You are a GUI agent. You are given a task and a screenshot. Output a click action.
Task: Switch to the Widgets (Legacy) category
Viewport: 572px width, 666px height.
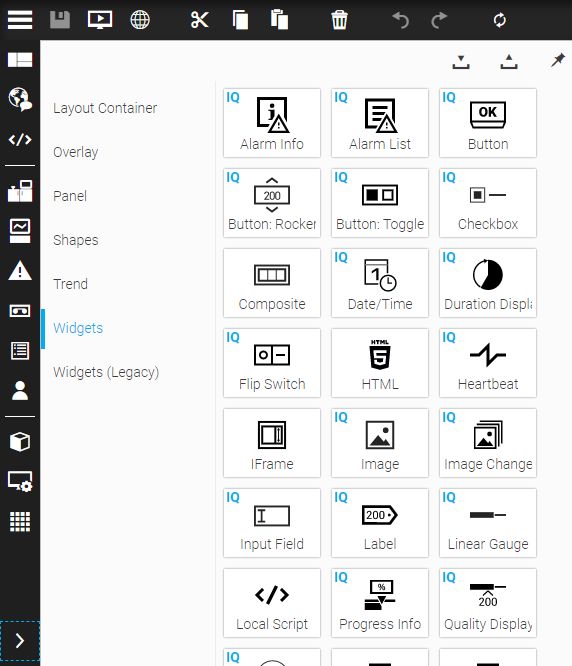click(x=106, y=372)
